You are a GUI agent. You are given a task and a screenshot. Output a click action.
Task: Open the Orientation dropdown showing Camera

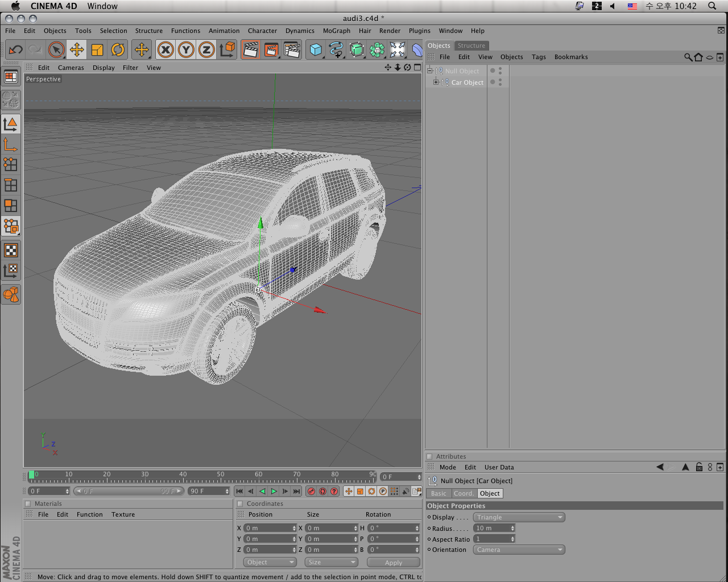(519, 550)
